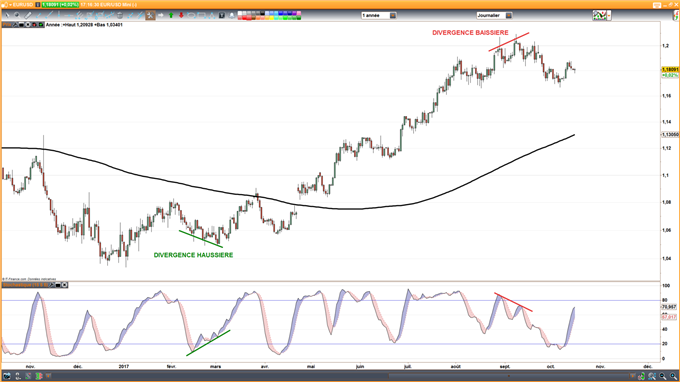Click the 1,13050 moving average axis label
This screenshot has height=382, width=680.
[x=670, y=135]
